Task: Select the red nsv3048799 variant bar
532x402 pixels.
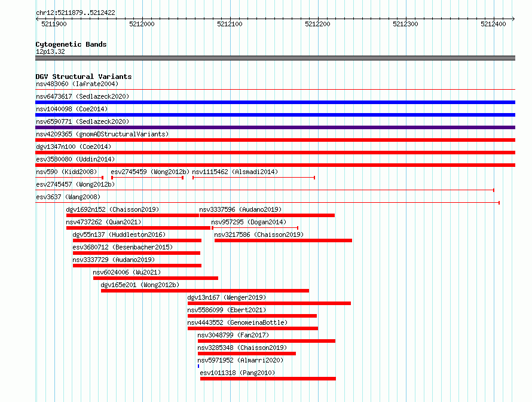Action: [x=267, y=341]
